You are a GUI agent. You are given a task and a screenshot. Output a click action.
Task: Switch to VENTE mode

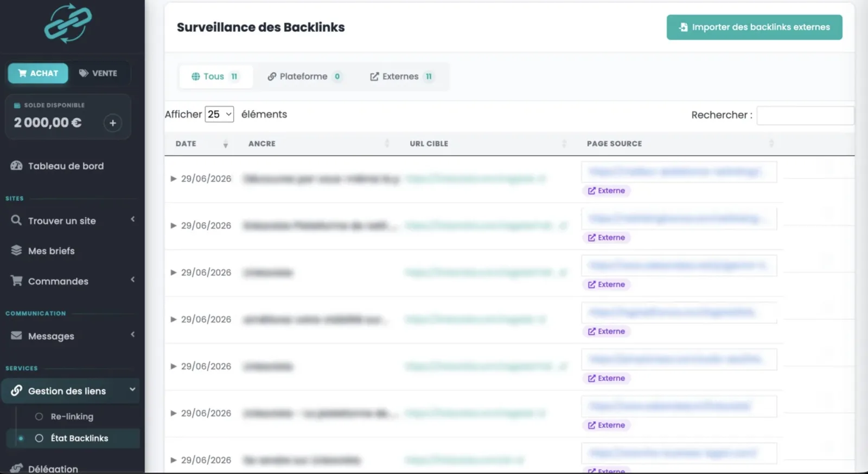tap(98, 73)
